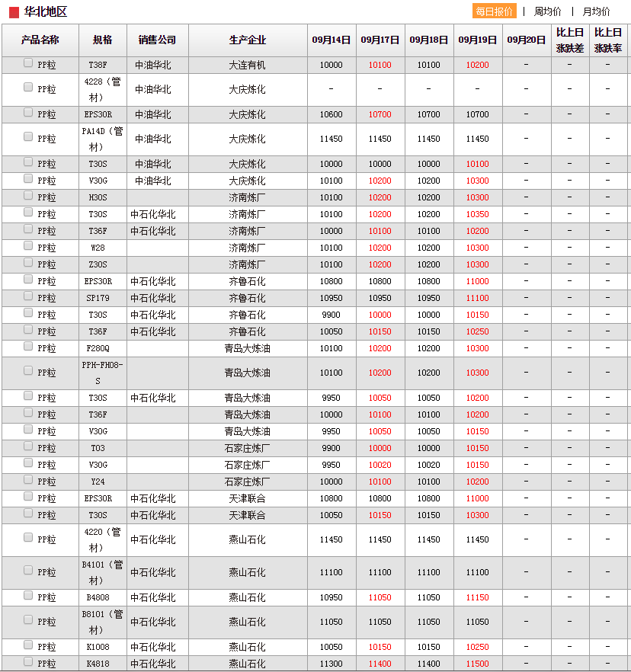Click the 09月17日 column header
This screenshot has height=672, width=631.
click(380, 40)
